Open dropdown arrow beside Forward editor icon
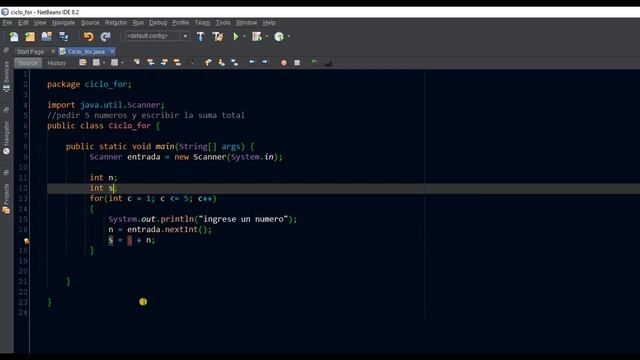 point(122,63)
